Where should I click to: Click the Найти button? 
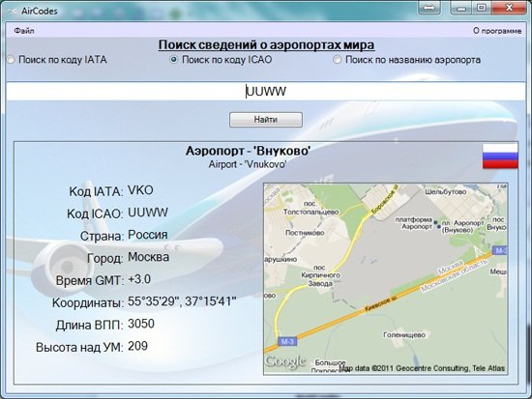point(266,120)
